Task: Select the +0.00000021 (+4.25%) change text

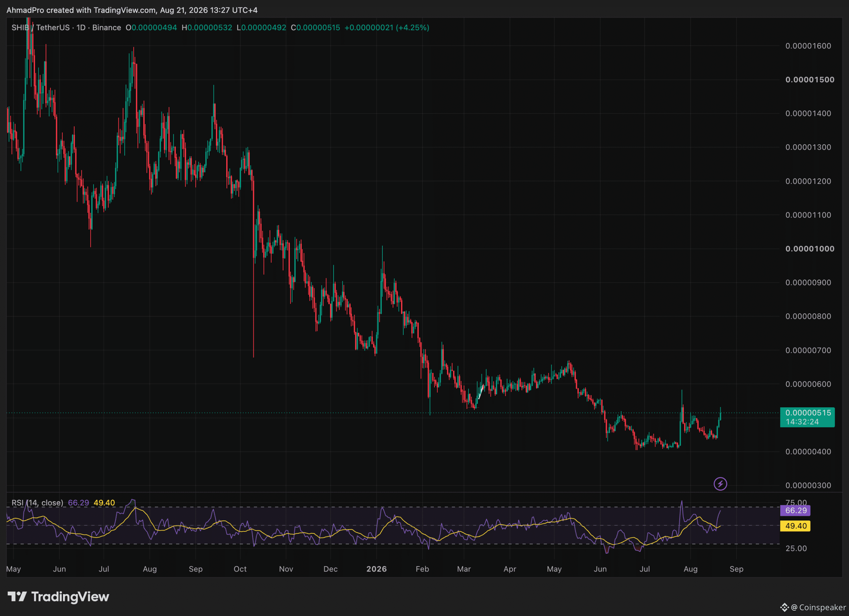Action: (387, 28)
